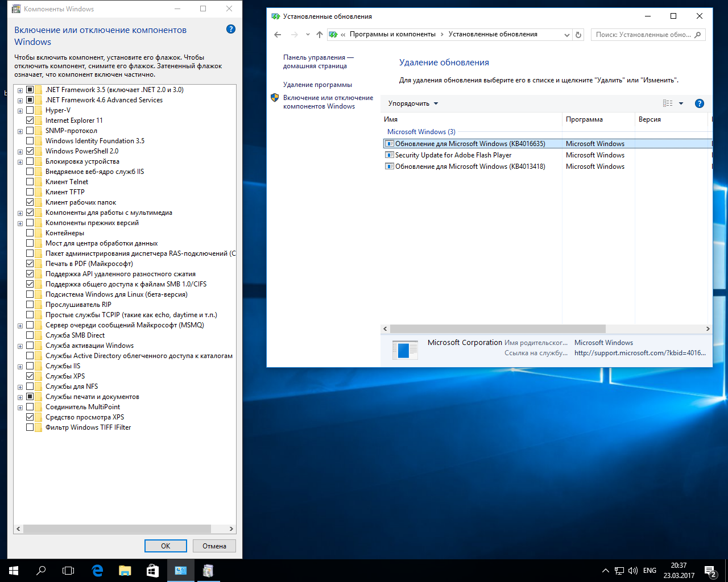Expand Windows PowerShell 2.0 node
The height and width of the screenshot is (582, 728).
tap(20, 152)
